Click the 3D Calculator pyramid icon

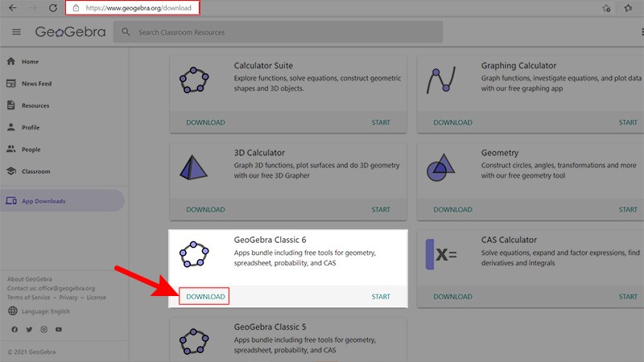(x=194, y=168)
